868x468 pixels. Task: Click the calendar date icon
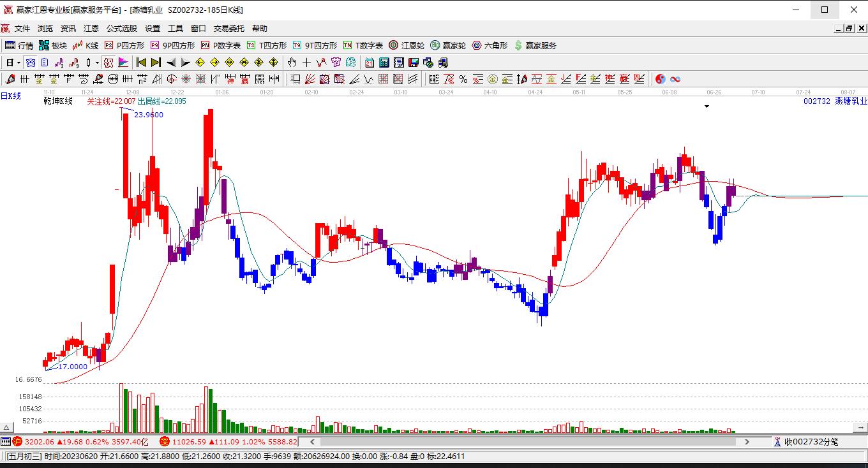[x=370, y=62]
